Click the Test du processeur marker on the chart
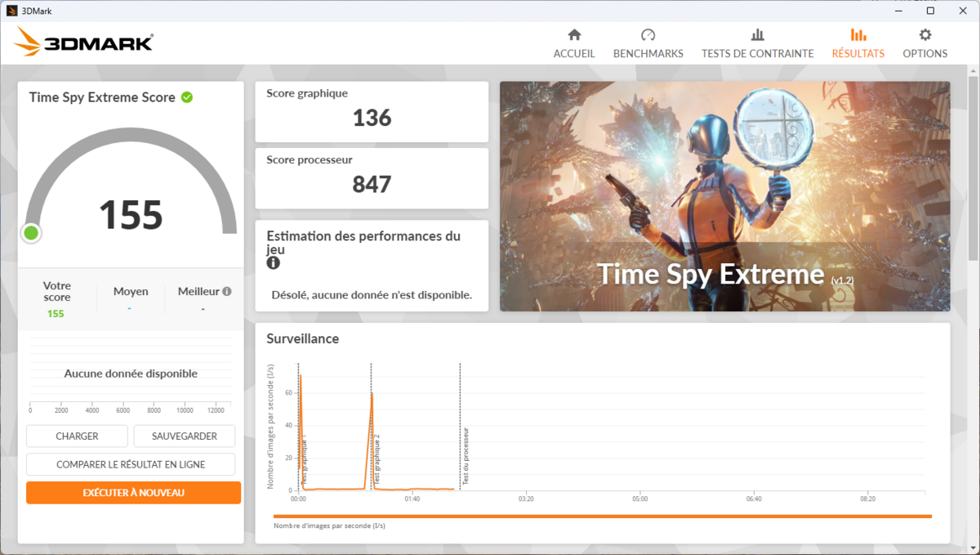980x555 pixels. click(x=465, y=456)
